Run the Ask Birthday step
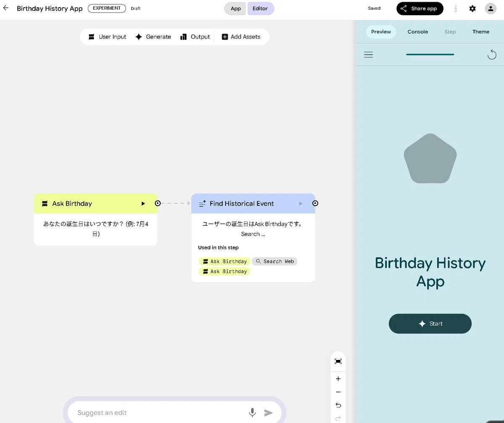504x423 pixels. 143,204
